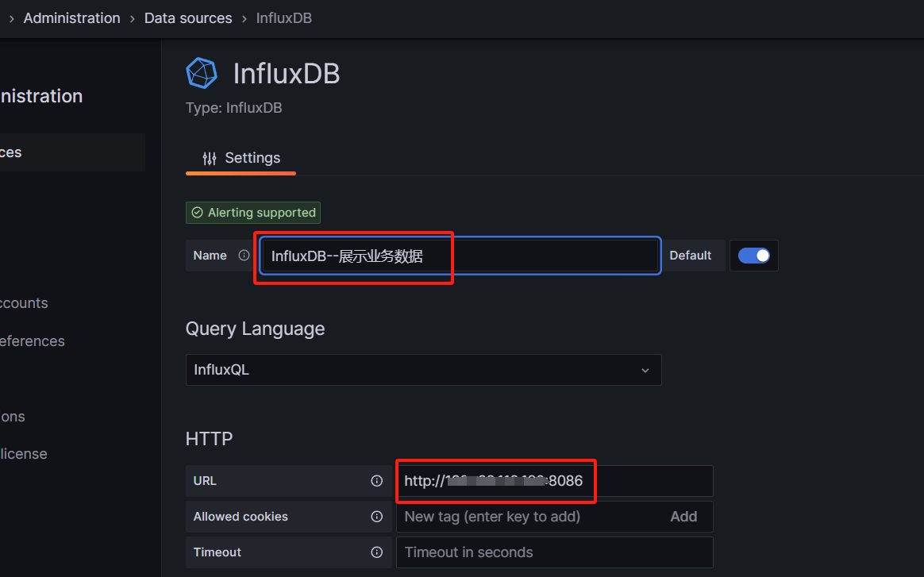This screenshot has width=924, height=577.
Task: Click the breadcrumb chevron before Administration
Action: click(11, 19)
